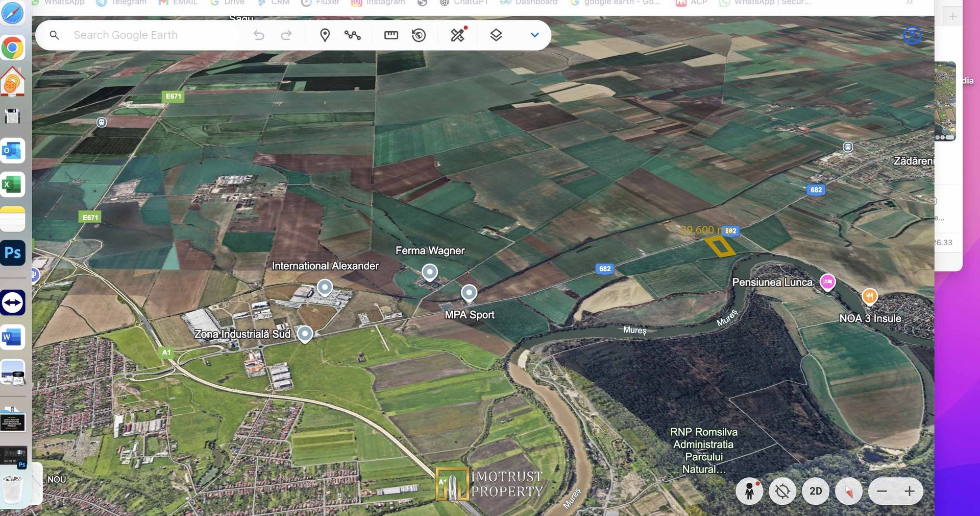Image resolution: width=980 pixels, height=516 pixels.
Task: Open your Google account profile avatar
Action: pyautogui.click(x=912, y=35)
